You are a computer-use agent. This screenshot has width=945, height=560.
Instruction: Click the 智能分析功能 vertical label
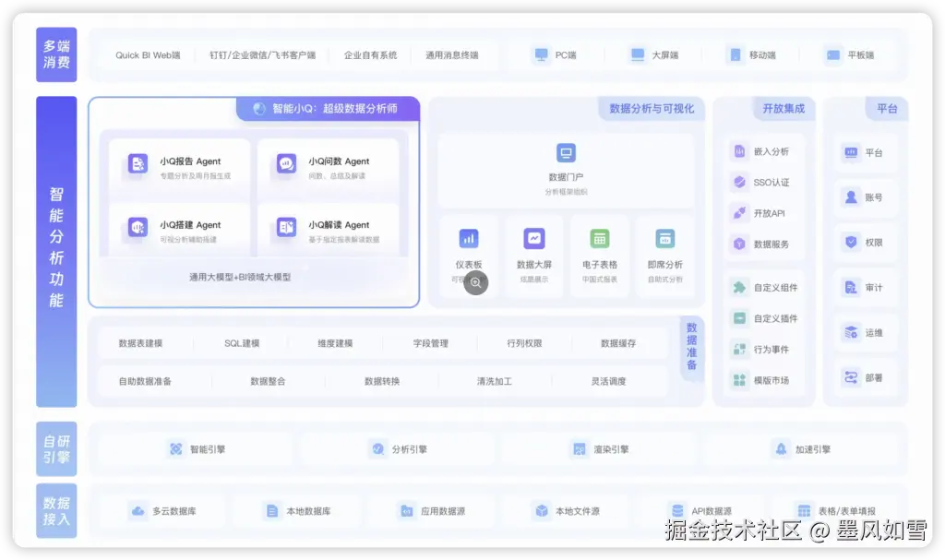coord(56,251)
